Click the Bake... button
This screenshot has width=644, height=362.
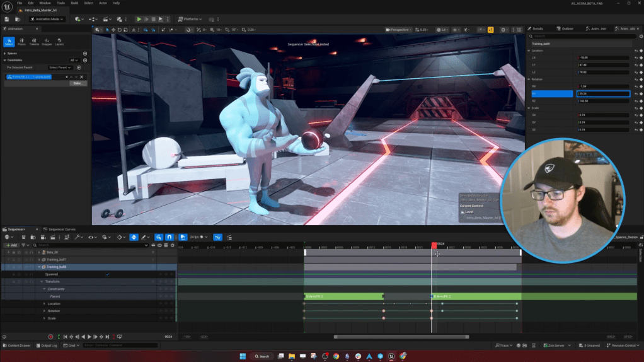coord(78,83)
